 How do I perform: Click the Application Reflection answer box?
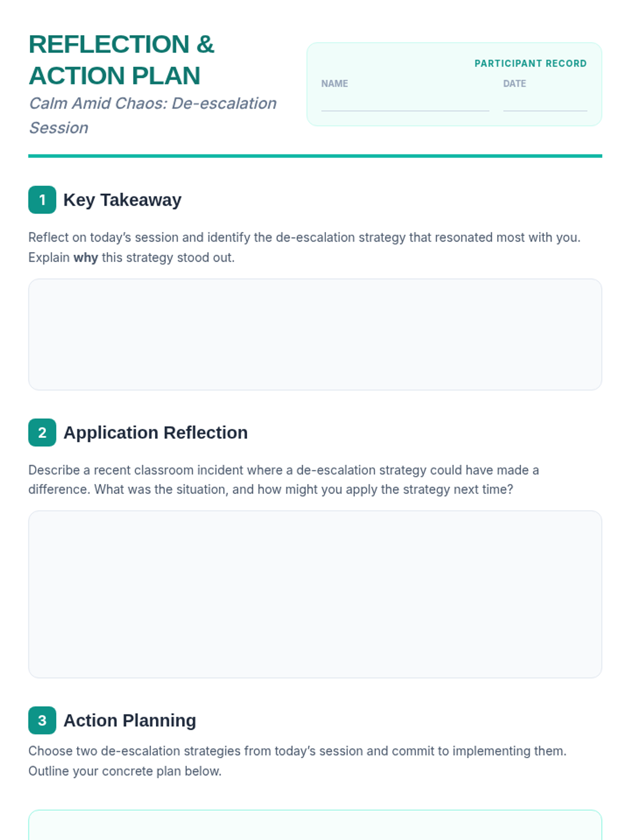coord(315,594)
